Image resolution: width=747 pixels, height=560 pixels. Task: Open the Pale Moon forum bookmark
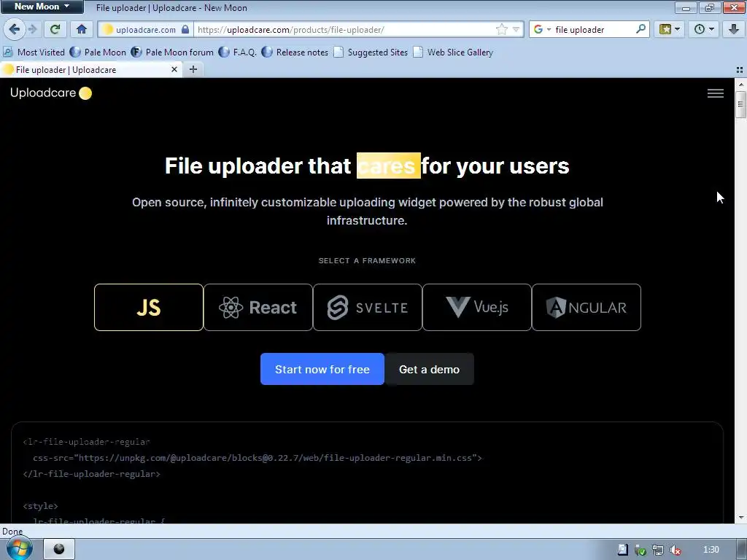[x=172, y=52]
